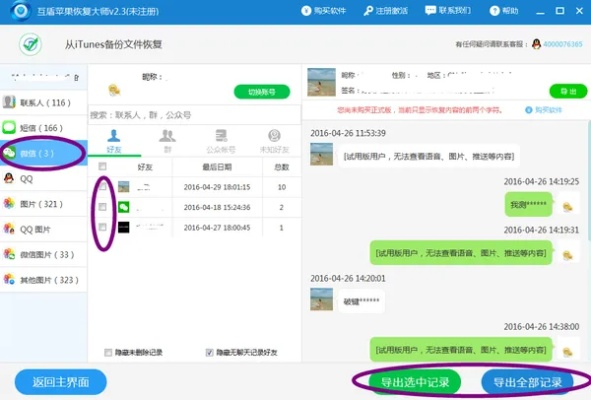Switch to the 群 groups tab

pos(167,141)
